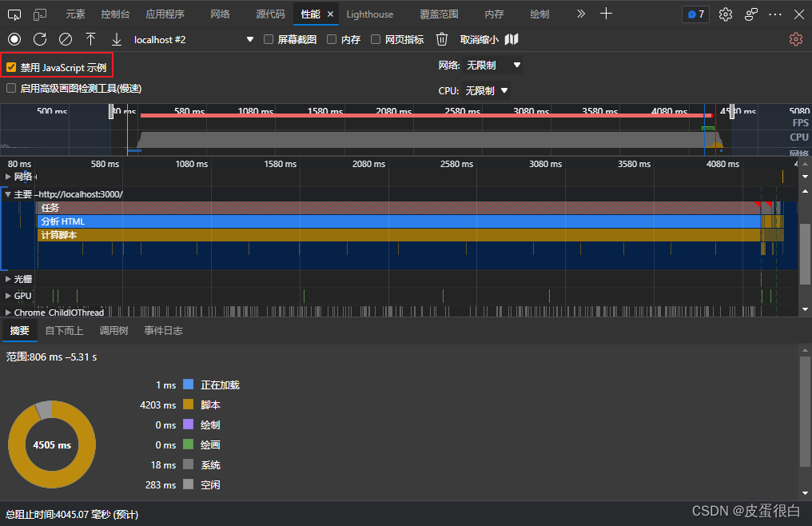Image resolution: width=812 pixels, height=526 pixels.
Task: Open the CPU throttling dropdown
Action: point(487,90)
